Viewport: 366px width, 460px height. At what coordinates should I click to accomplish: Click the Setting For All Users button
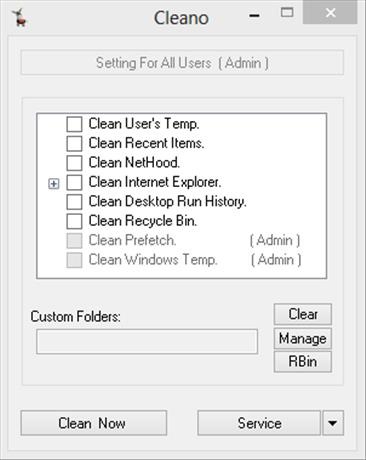click(x=182, y=63)
